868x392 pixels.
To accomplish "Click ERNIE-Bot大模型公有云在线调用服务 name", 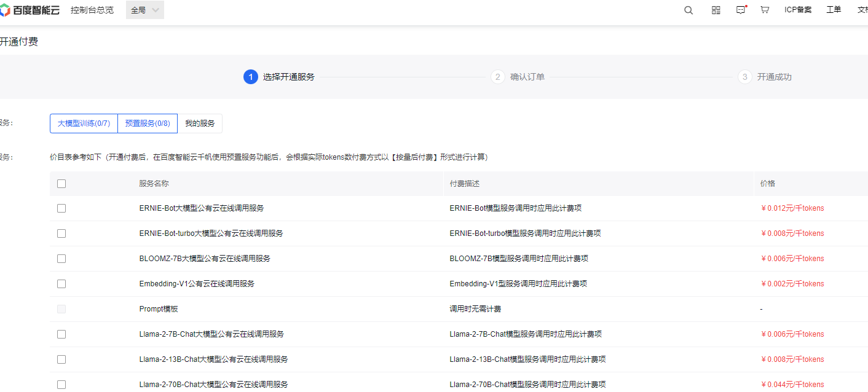I will [x=202, y=208].
